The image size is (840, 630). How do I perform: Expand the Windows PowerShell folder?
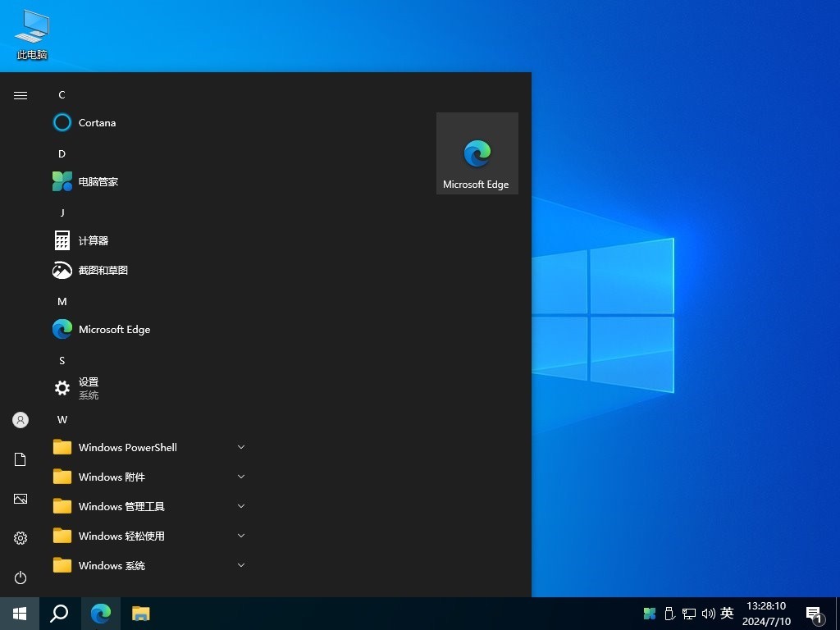127,447
